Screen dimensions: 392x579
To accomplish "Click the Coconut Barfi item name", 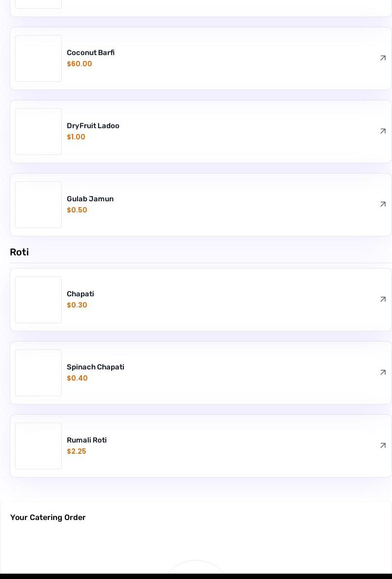I will click(x=91, y=53).
